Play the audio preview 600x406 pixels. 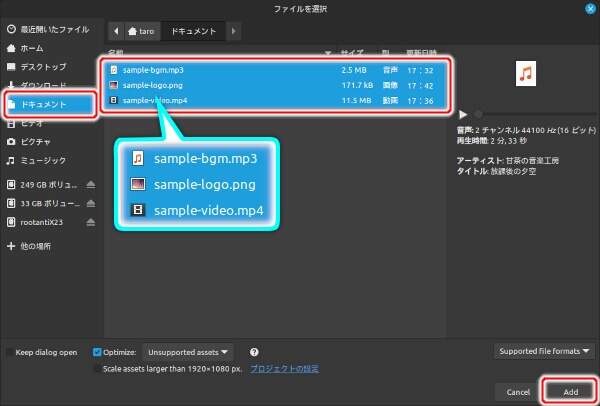pos(463,114)
